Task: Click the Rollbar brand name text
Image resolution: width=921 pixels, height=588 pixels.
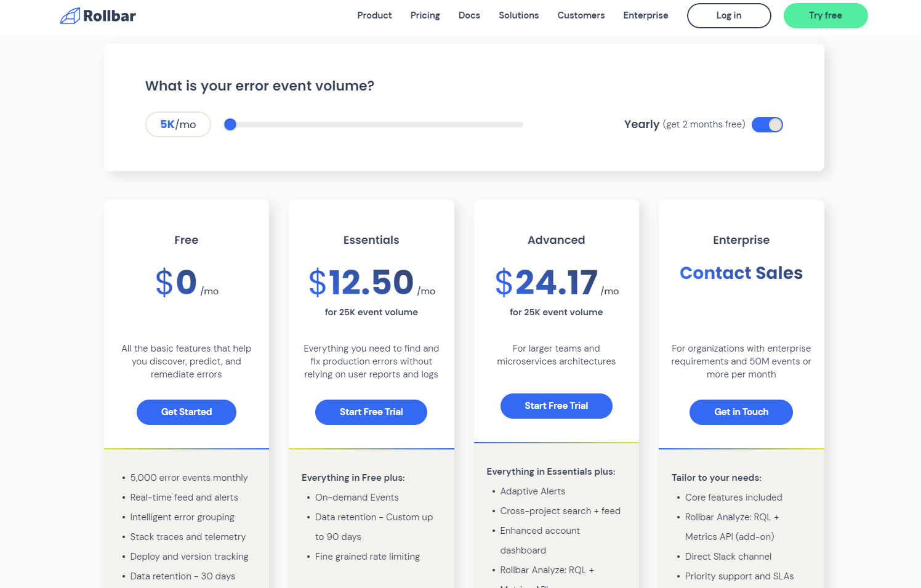Action: tap(110, 16)
